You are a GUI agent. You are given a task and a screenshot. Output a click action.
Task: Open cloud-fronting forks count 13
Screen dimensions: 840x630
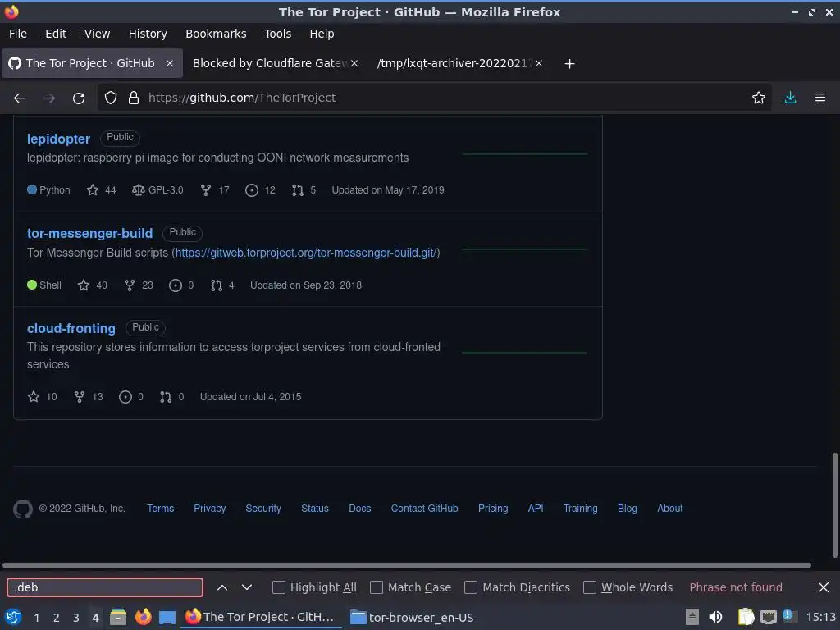(89, 397)
